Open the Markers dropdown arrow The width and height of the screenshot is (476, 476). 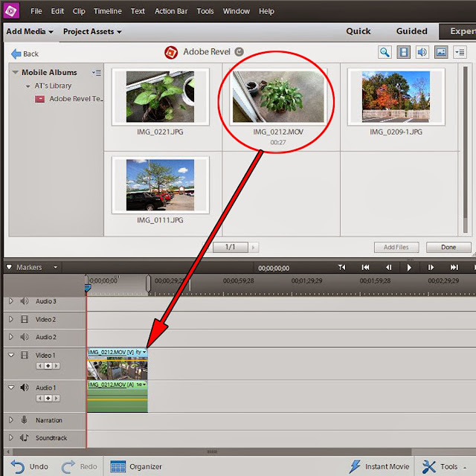click(x=55, y=267)
